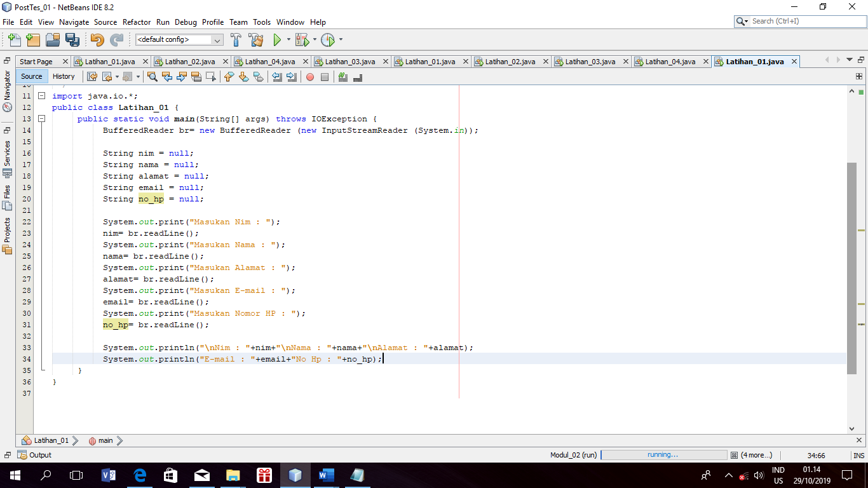Start Debug Project from the main toolbar
868x488 pixels.
click(x=301, y=39)
